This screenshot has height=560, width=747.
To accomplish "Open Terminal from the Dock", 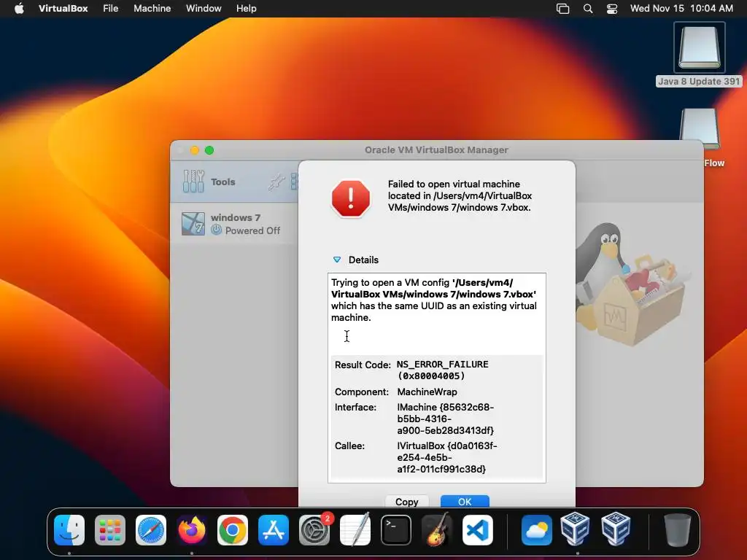I will 396,530.
